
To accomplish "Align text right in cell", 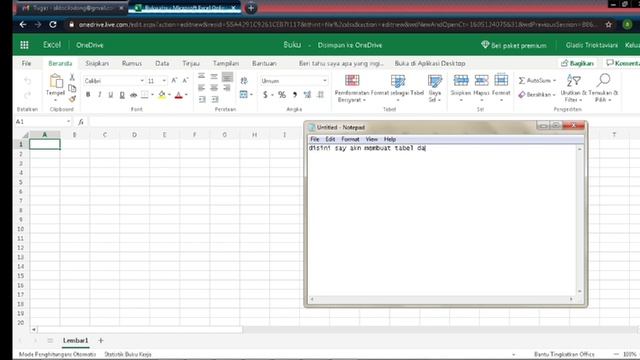I will click(x=227, y=88).
